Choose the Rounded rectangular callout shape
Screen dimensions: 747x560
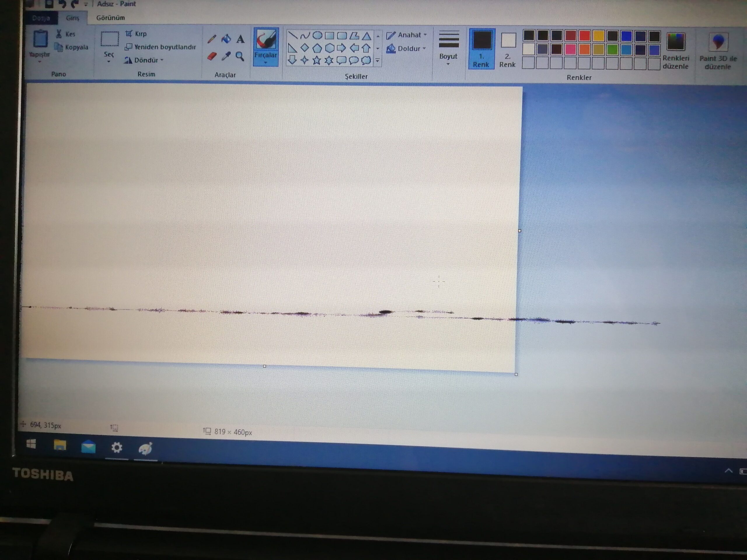click(x=341, y=60)
